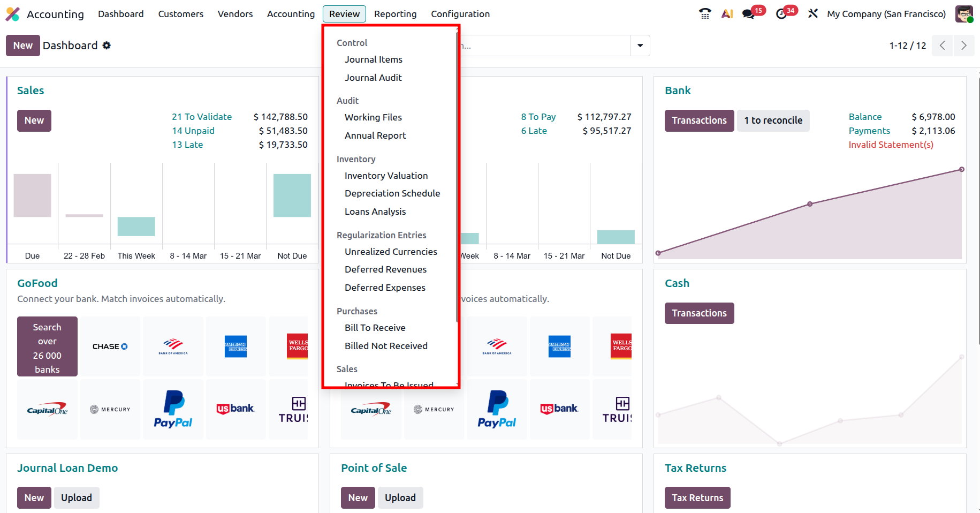The width and height of the screenshot is (980, 513).
Task: Click the debug tools wrench icon
Action: tap(813, 14)
